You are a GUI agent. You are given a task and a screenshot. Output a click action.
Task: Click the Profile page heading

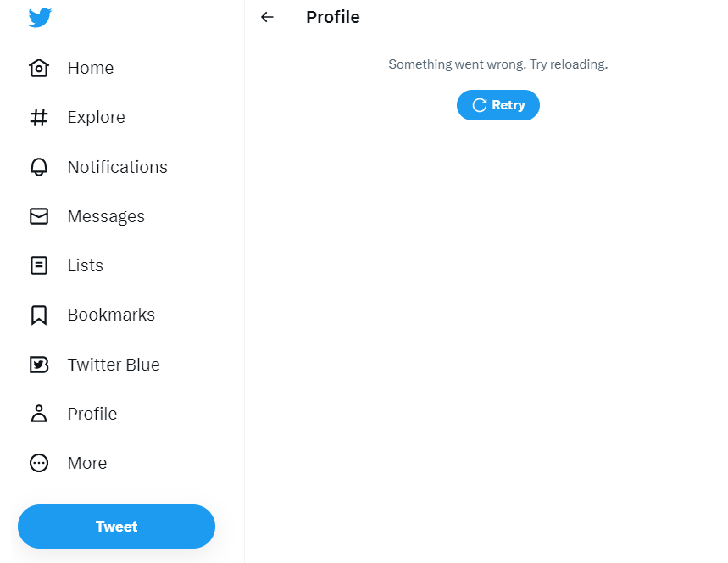point(333,17)
